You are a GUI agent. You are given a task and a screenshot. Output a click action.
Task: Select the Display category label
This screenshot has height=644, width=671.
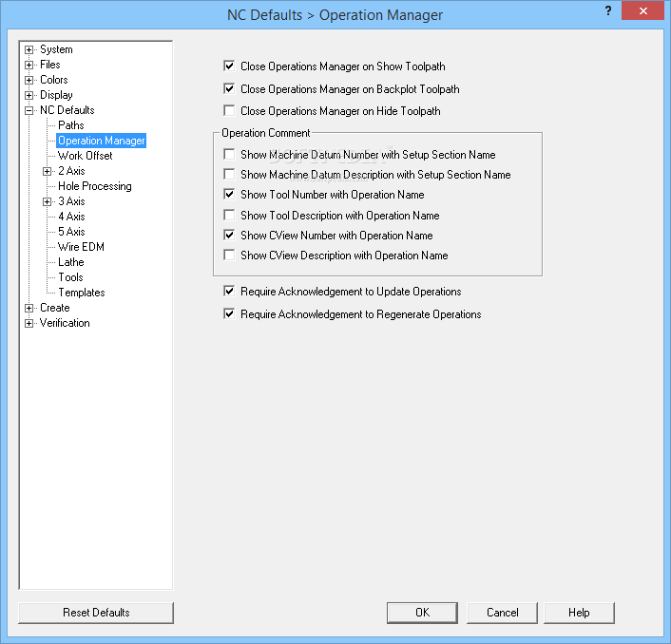56,95
